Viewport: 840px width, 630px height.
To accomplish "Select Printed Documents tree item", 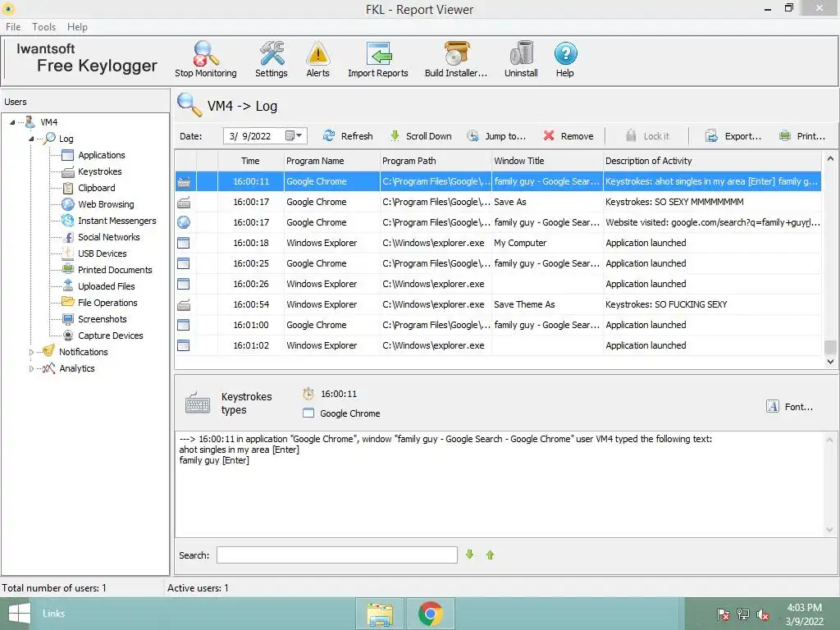I will click(115, 269).
